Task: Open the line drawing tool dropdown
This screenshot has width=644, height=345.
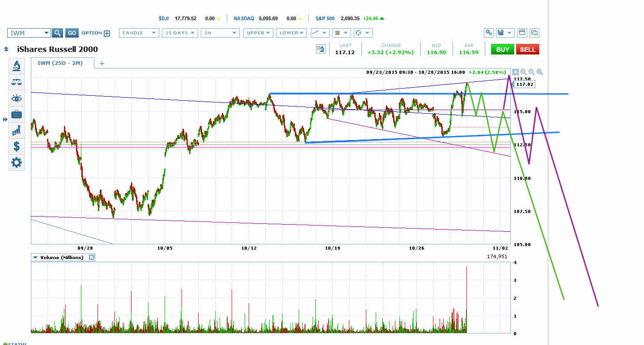Action: (x=320, y=33)
